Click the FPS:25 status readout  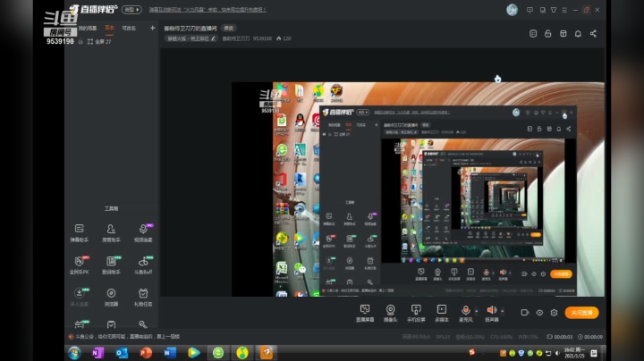[x=443, y=337]
